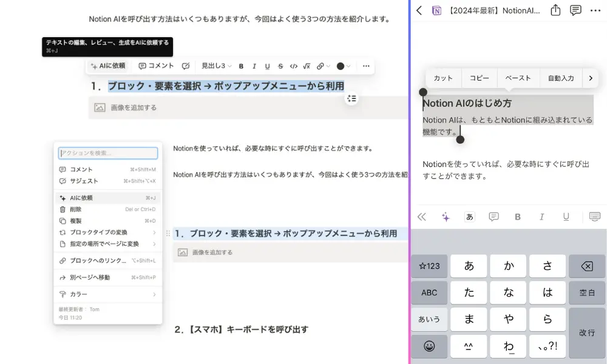Tap the 空白 space key
The image size is (607, 364).
pyautogui.click(x=587, y=293)
